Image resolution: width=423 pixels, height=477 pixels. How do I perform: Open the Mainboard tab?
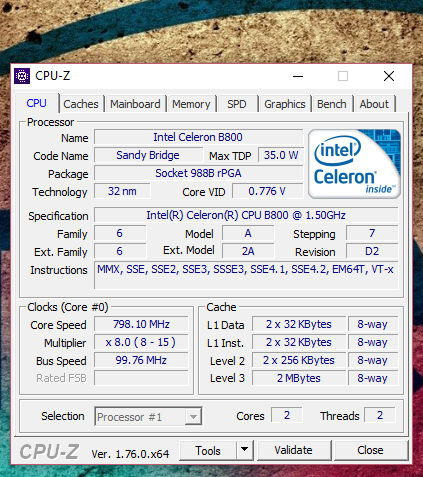135,104
